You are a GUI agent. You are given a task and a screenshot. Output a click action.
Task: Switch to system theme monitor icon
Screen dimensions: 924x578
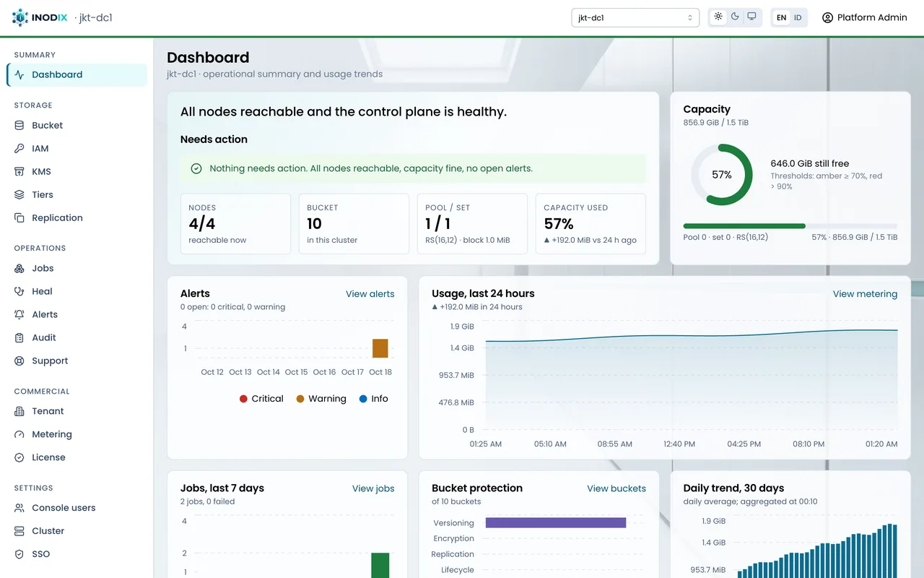(x=751, y=17)
